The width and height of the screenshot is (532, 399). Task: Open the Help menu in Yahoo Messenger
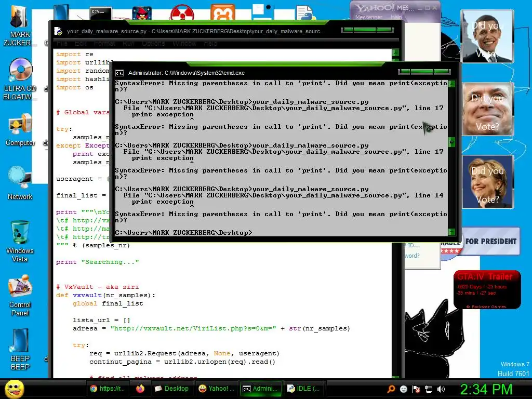pos(396,17)
